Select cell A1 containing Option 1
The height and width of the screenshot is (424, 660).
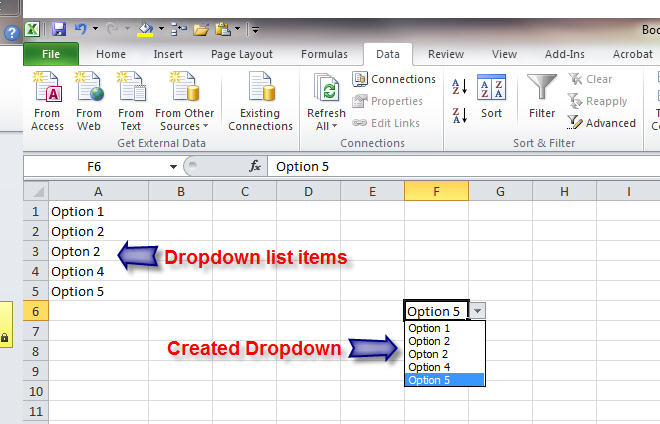(x=98, y=211)
